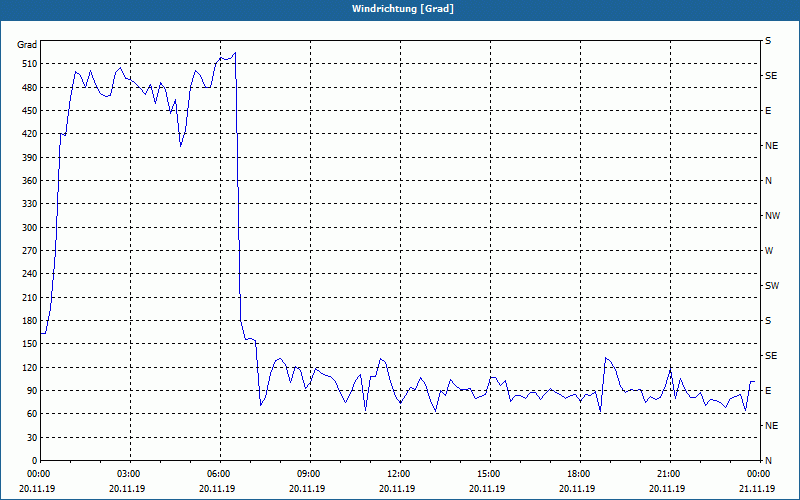The height and width of the screenshot is (500, 800).
Task: Click the 20.11.19 date under 03:00
Action: point(127,489)
